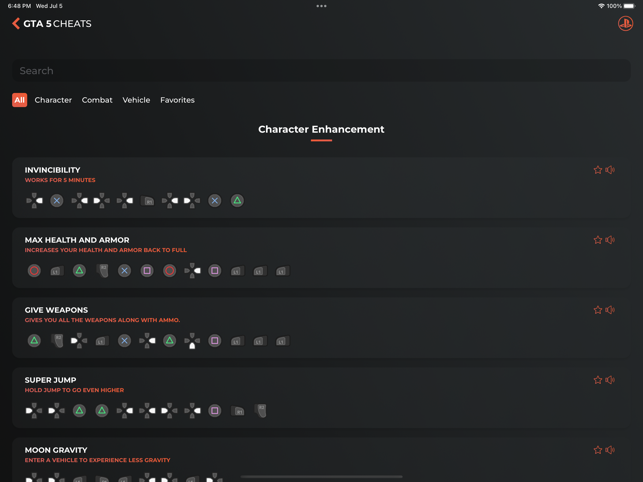643x482 pixels.
Task: Click 'WORKS FOR 5 MINUTES' description
Action: 60,180
